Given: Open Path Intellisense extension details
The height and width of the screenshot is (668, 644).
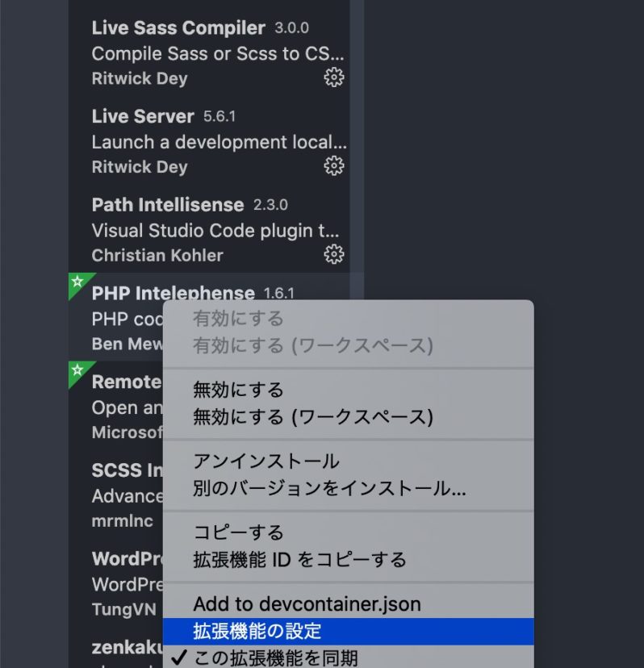Looking at the screenshot, I should click(x=168, y=205).
